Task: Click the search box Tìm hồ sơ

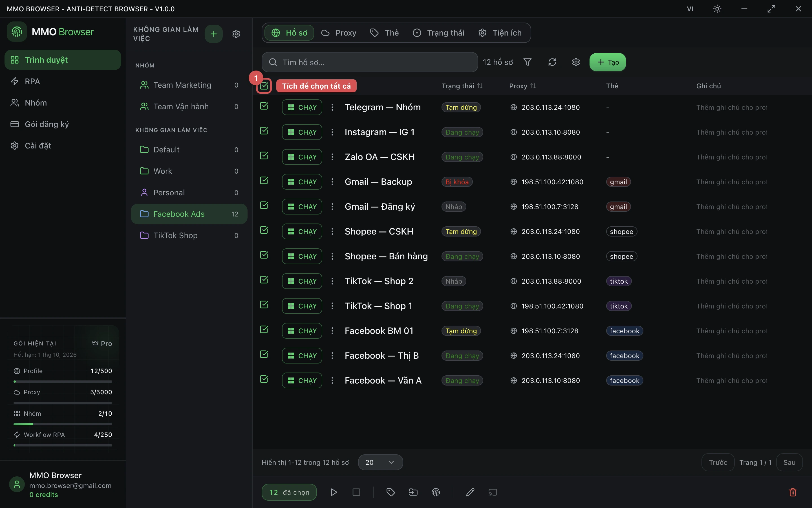Action: pos(370,62)
